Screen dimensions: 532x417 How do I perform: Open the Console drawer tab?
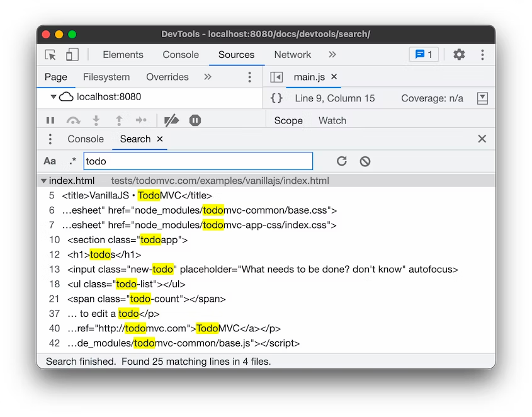86,139
